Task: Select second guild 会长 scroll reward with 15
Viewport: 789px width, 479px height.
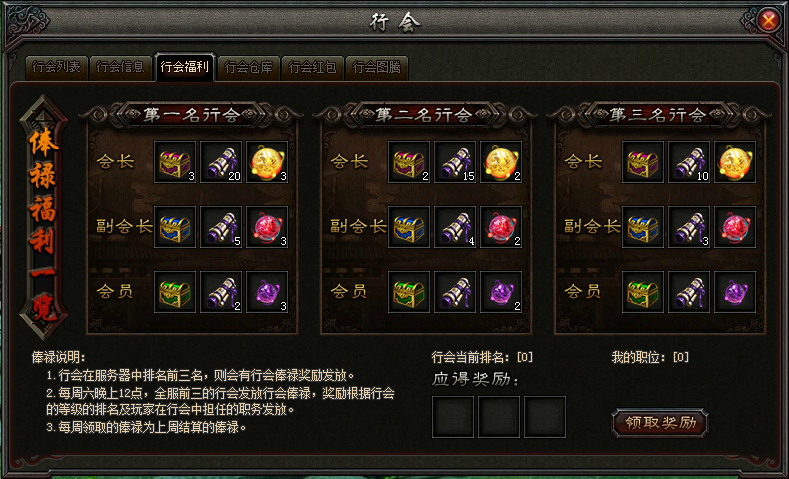Action: click(455, 162)
